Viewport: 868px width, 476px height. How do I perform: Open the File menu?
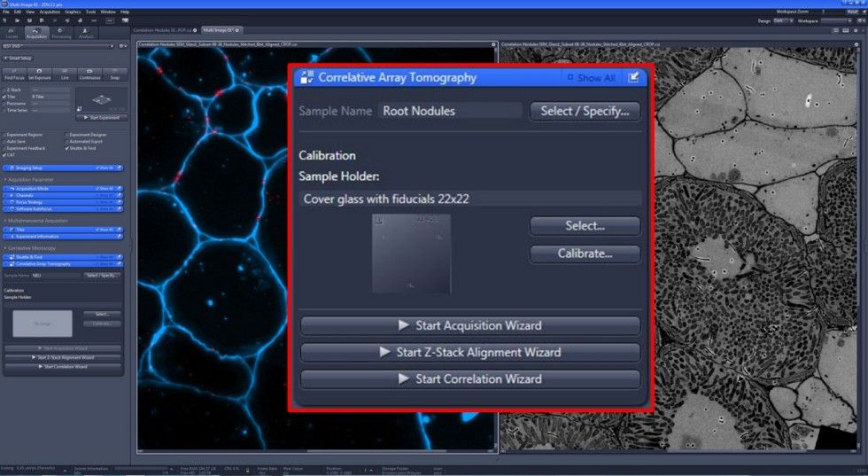pyautogui.click(x=6, y=12)
